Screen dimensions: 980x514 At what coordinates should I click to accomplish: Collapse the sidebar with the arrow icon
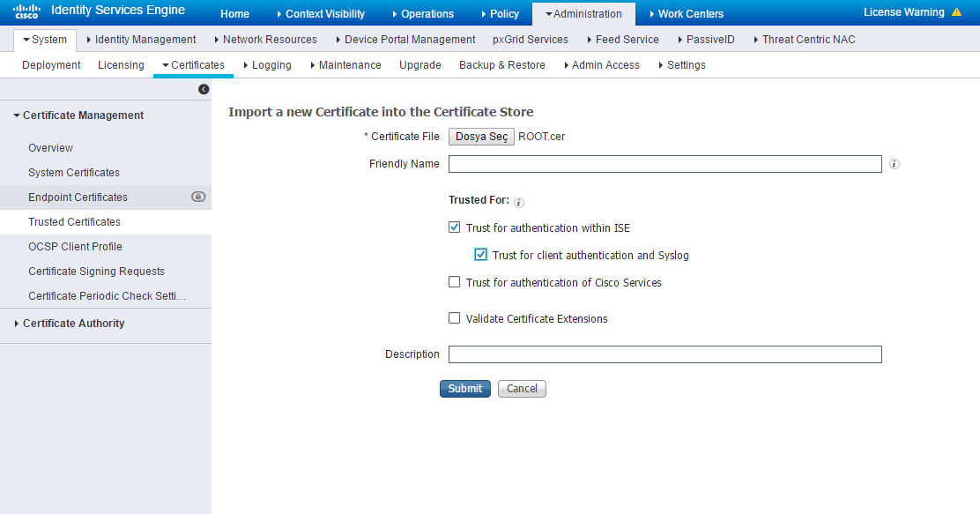tap(204, 89)
